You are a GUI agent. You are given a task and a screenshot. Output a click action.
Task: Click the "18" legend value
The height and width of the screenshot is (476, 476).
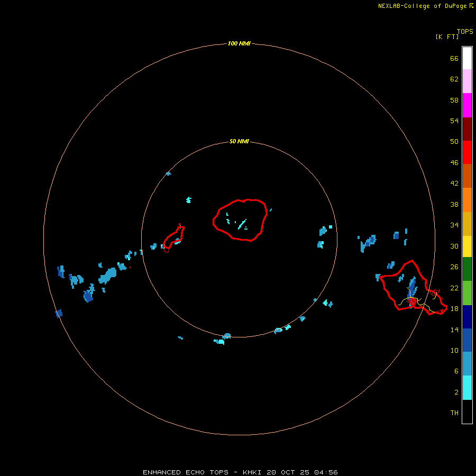(x=454, y=309)
